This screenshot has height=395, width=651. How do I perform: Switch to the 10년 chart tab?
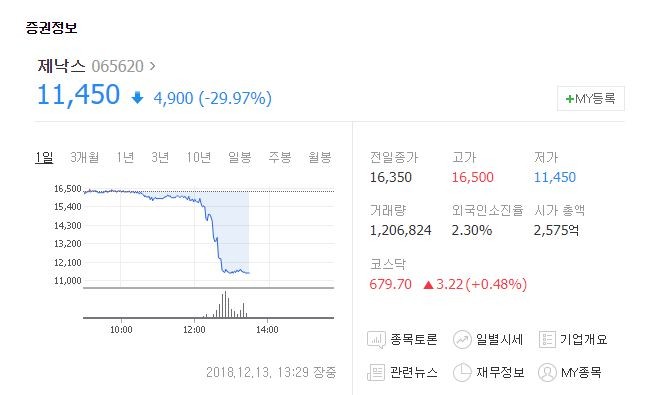pyautogui.click(x=198, y=157)
